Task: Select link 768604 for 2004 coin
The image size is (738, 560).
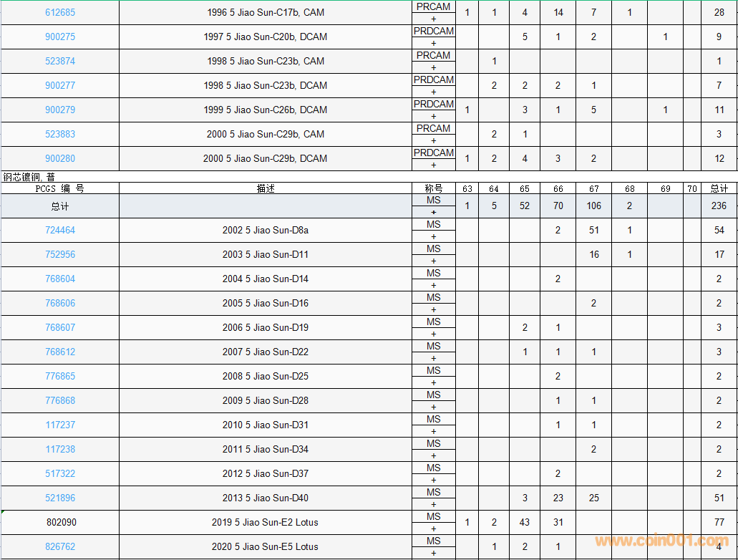Action: click(x=60, y=279)
